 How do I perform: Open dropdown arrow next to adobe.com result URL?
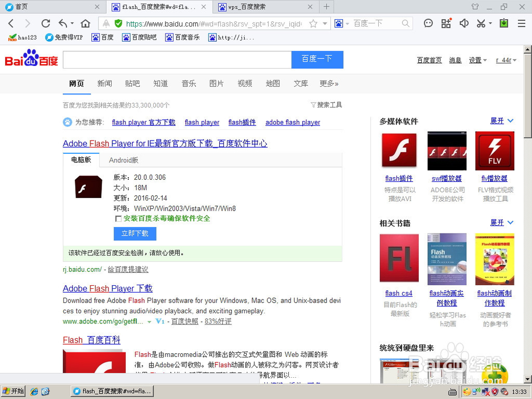click(149, 322)
